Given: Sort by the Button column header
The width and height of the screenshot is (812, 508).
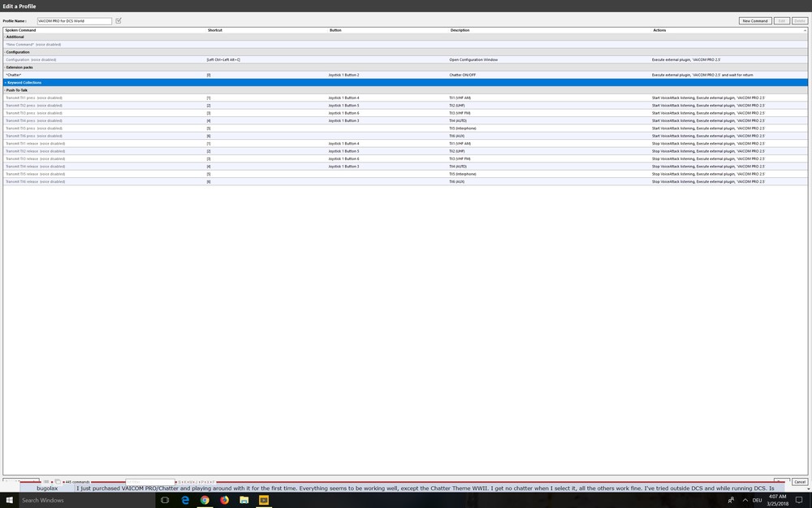Looking at the screenshot, I should (335, 30).
